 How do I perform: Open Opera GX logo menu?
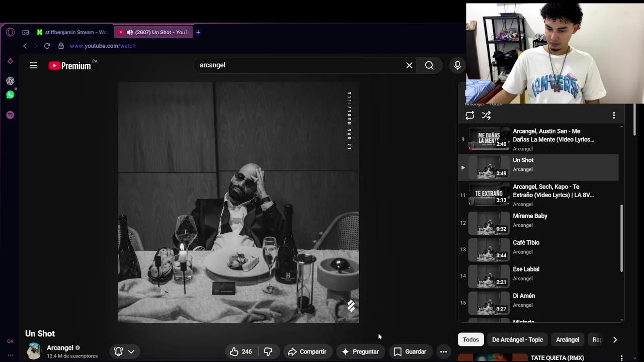[x=10, y=32]
